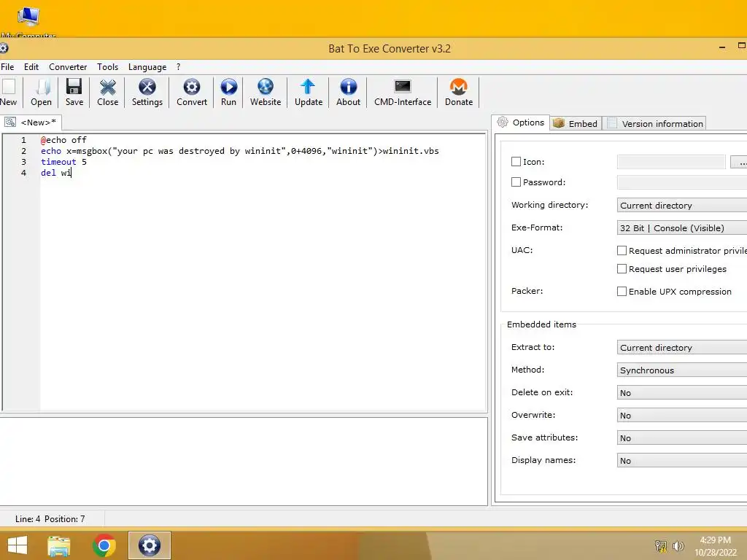Viewport: 747px width, 560px height.
Task: Click the 'timeout 5' line in editor
Action: coord(64,162)
